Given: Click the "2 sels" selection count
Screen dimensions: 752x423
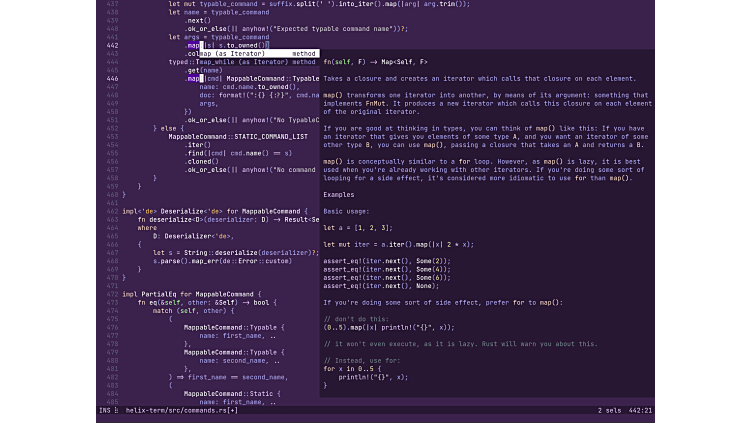Looking at the screenshot, I should (608, 410).
